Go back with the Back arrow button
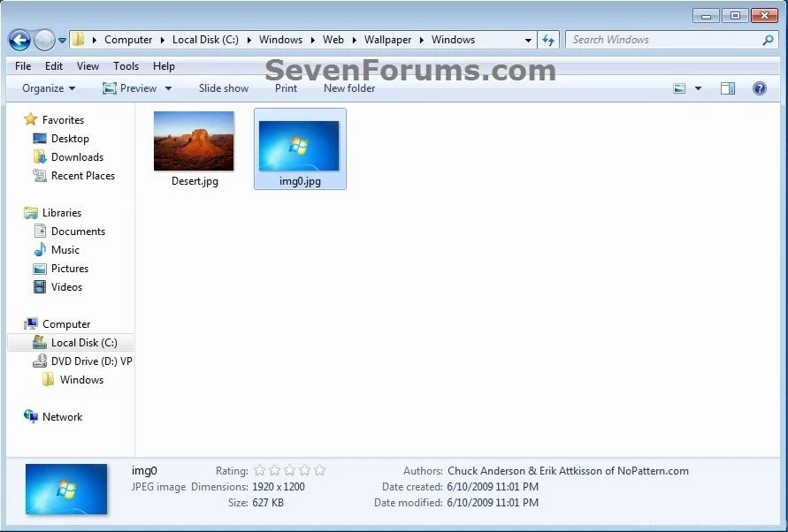 point(19,40)
